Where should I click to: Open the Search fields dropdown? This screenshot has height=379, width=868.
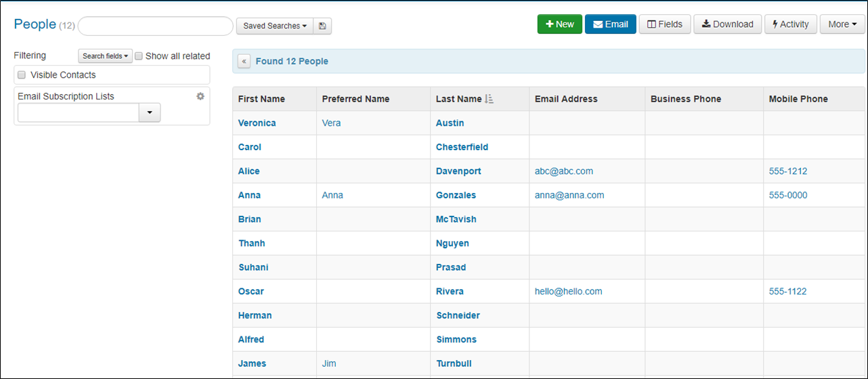coord(105,56)
